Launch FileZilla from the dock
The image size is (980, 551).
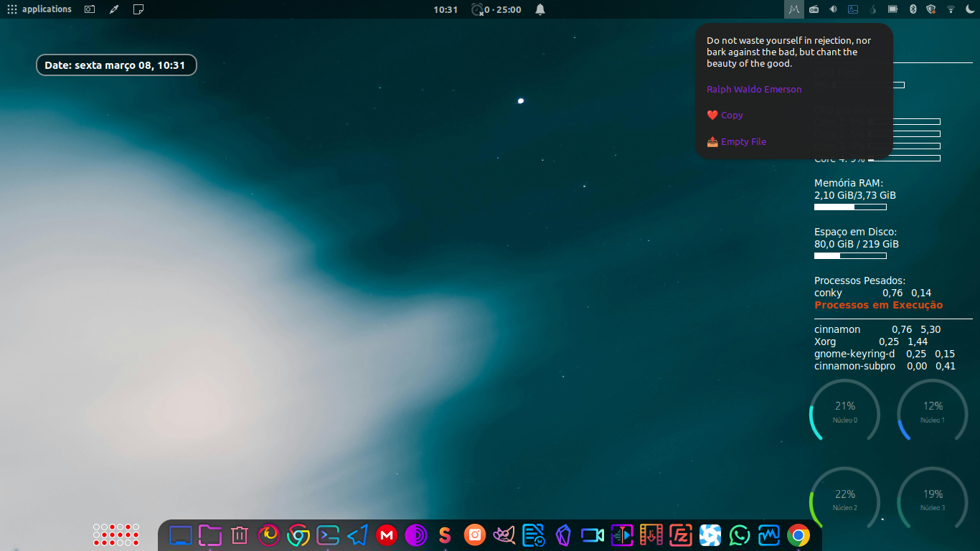681,535
